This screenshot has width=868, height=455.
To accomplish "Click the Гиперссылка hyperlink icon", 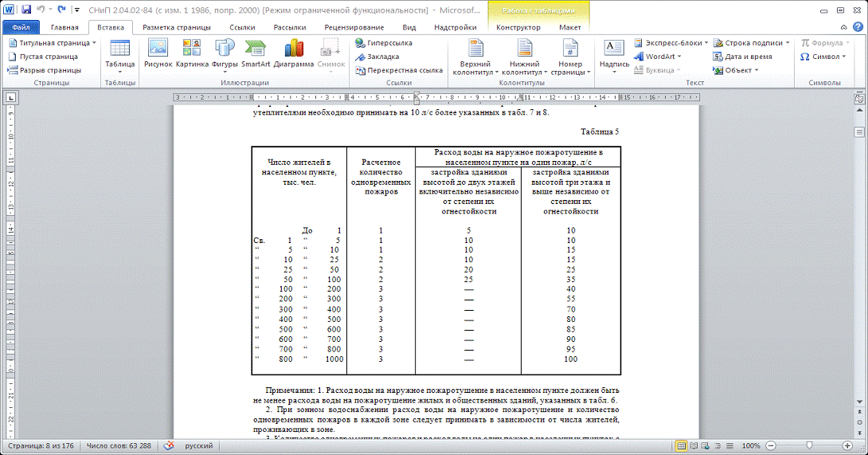I will click(361, 43).
